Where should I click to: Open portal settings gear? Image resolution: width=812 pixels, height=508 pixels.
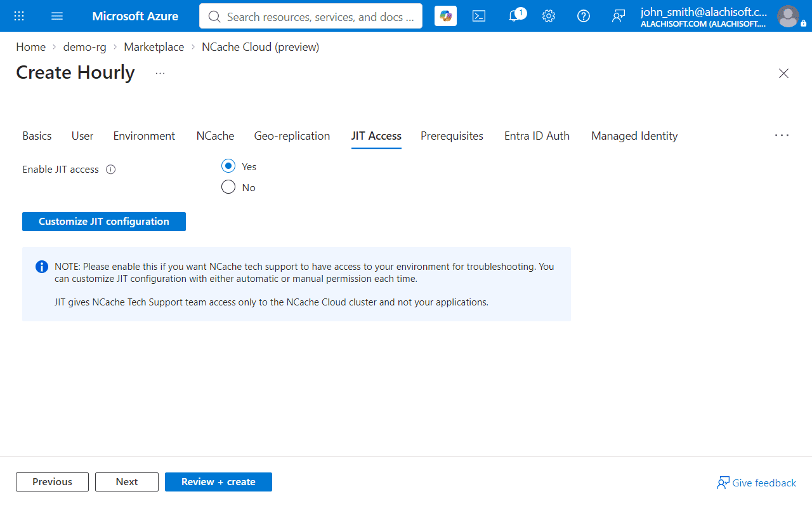coord(549,16)
